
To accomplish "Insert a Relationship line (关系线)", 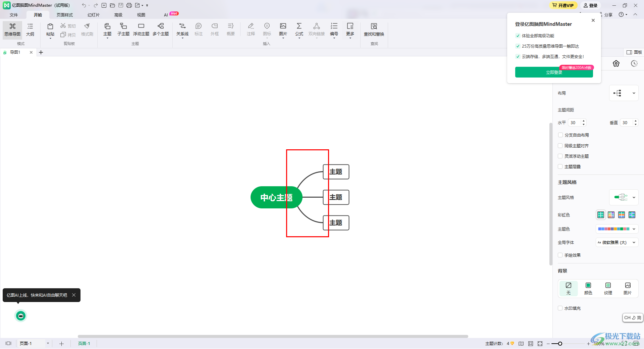I will 182,30.
